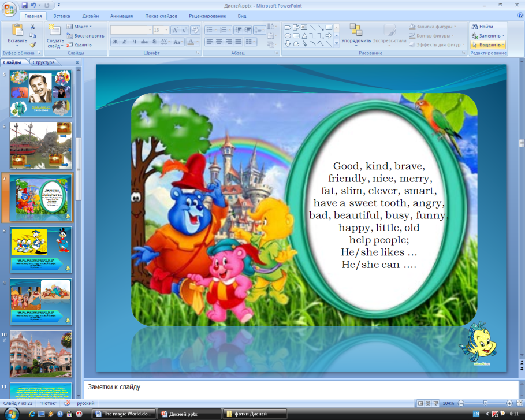This screenshot has height=420, width=525.
Task: Increase list indent level
Action: click(248, 30)
